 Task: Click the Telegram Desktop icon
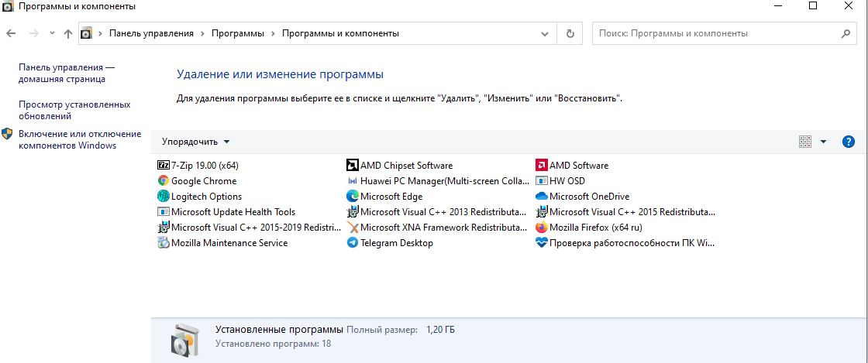coord(352,242)
